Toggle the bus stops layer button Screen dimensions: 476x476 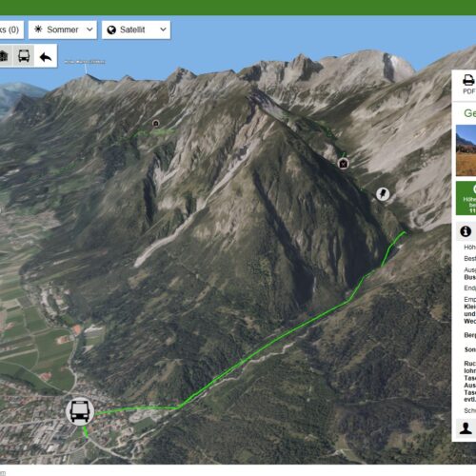(24, 56)
